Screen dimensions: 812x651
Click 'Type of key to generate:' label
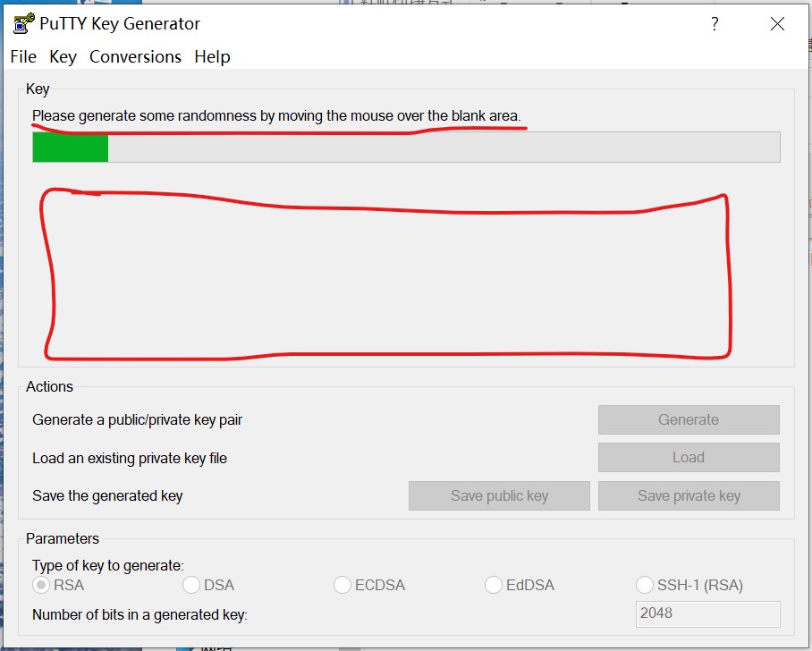107,565
